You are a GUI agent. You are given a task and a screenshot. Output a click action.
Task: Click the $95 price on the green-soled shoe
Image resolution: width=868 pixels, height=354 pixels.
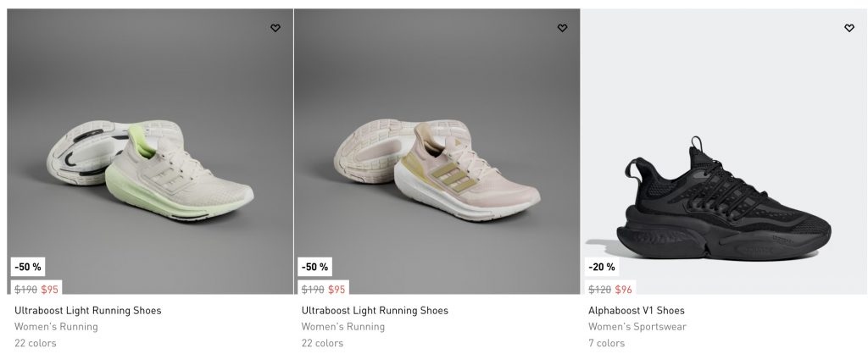[x=50, y=290]
